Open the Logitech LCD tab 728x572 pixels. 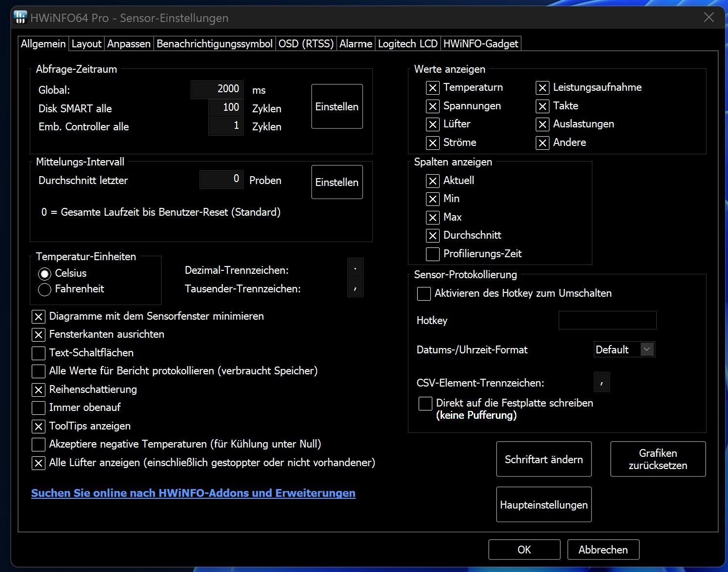(x=407, y=43)
